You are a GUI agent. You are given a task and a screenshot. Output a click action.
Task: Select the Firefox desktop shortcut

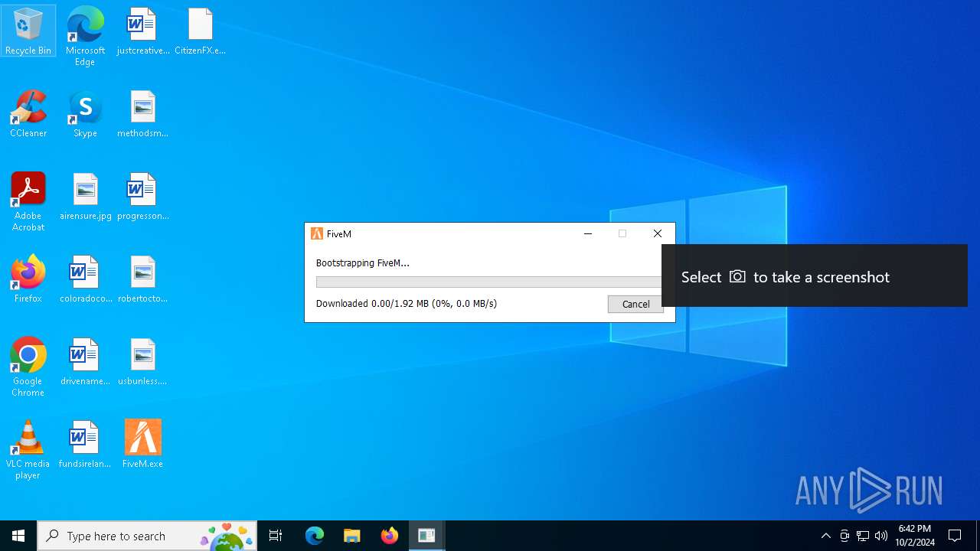click(28, 279)
